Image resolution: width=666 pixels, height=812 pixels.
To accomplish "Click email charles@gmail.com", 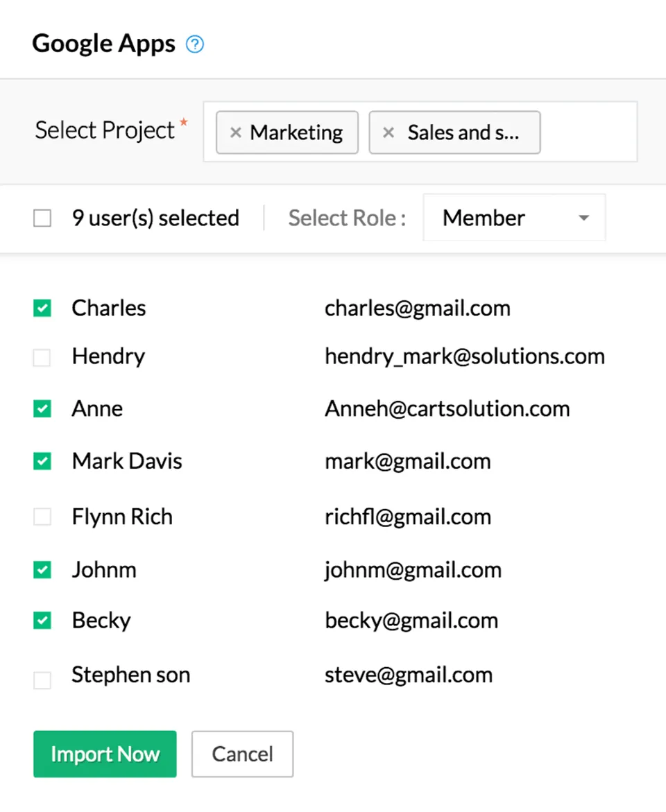I will [418, 308].
